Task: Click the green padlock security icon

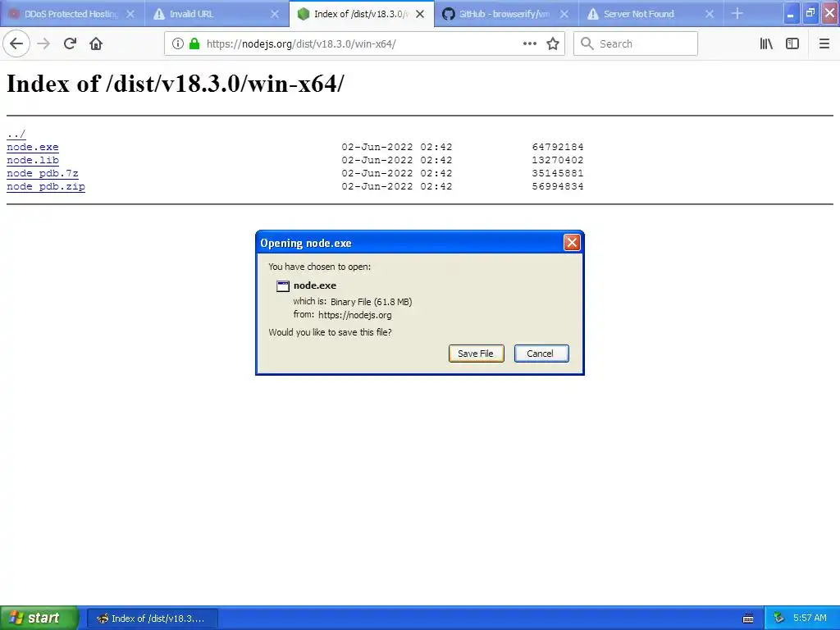Action: click(194, 43)
